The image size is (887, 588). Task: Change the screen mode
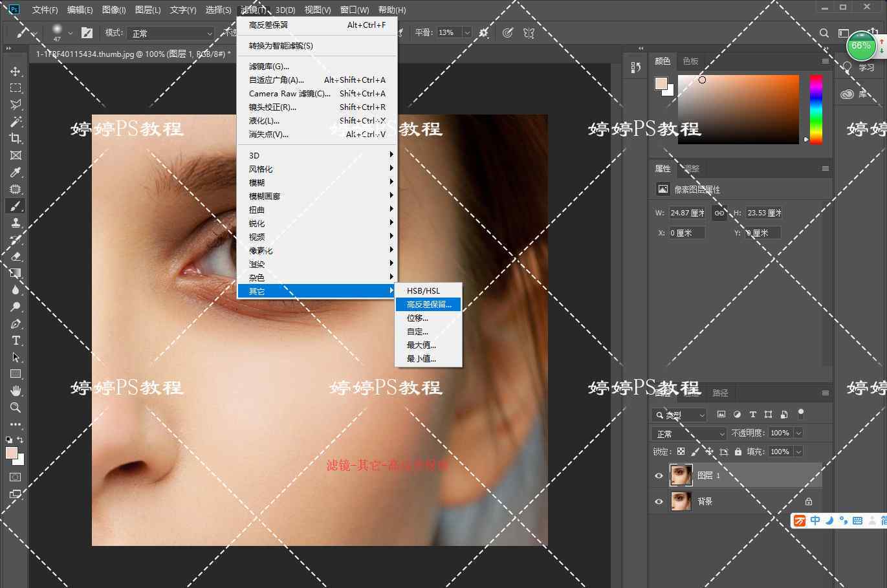click(16, 494)
